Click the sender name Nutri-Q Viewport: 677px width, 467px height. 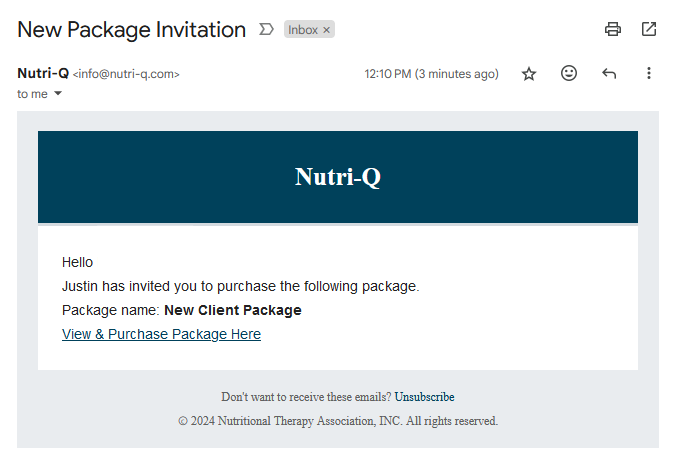point(43,73)
